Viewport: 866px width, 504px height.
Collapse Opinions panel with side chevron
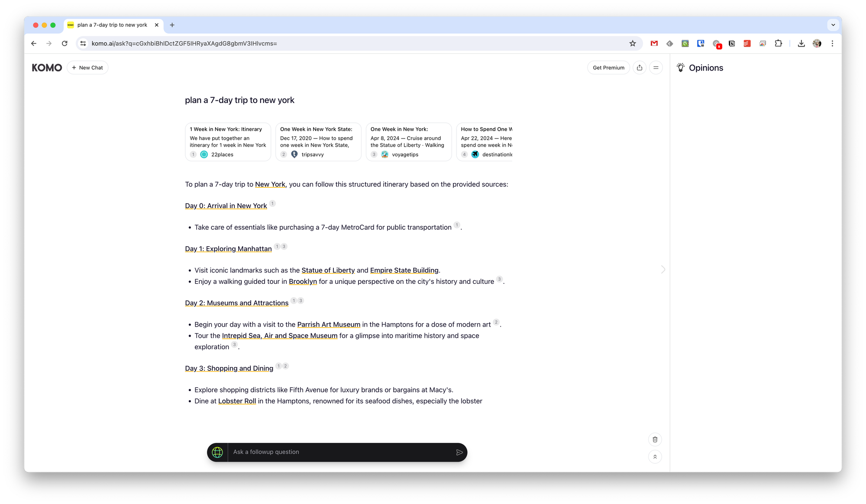(x=663, y=270)
